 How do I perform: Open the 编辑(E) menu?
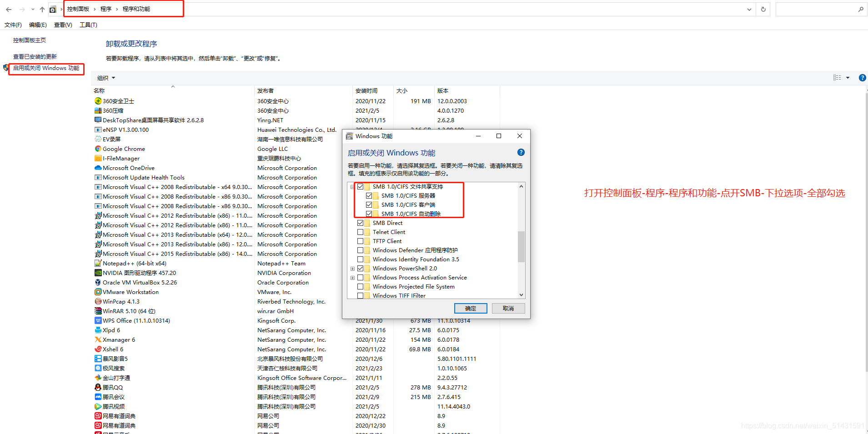click(x=38, y=25)
